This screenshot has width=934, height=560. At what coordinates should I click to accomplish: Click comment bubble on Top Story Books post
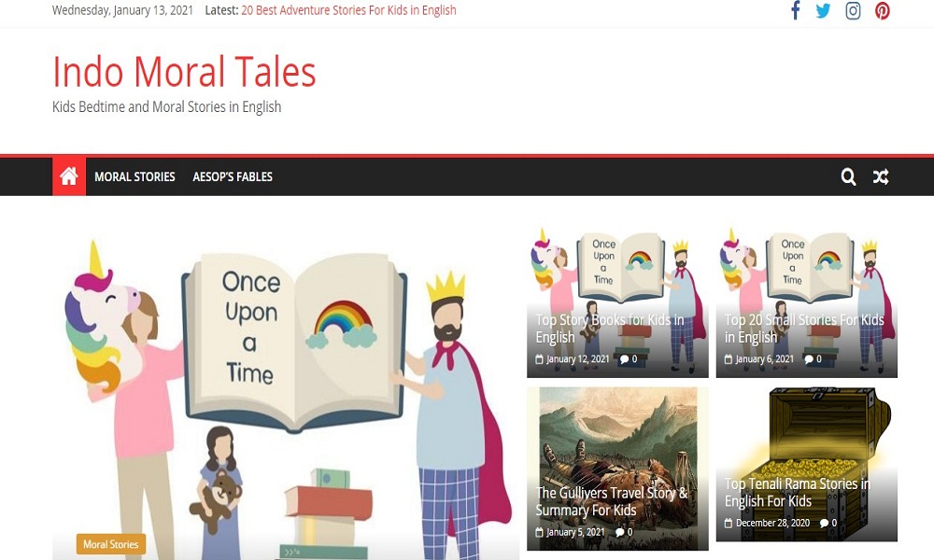click(x=624, y=358)
